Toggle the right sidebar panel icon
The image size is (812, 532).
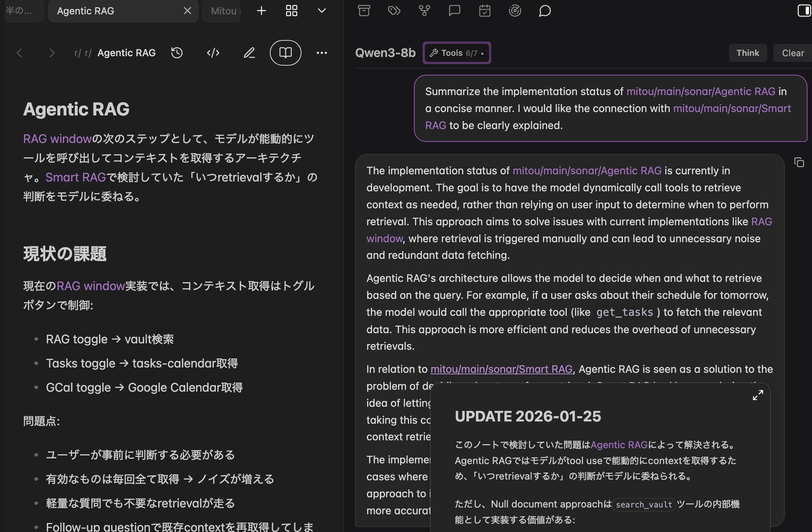[x=804, y=11]
